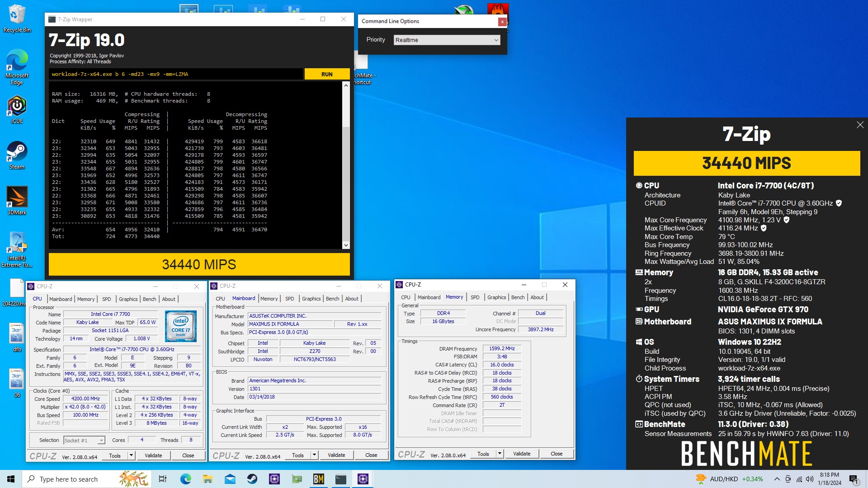Open SPD tab in ASUSTeK Mainboard CPU-Z window
This screenshot has height=488, width=868.
pos(289,299)
